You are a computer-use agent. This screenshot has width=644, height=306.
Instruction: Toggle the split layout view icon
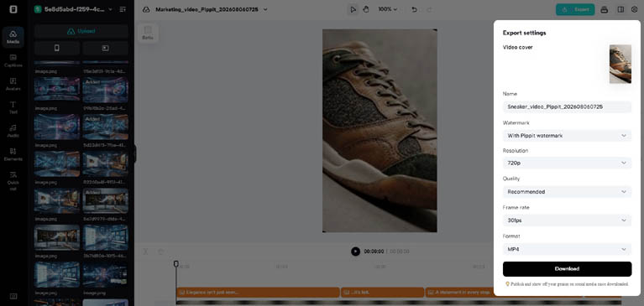click(620, 9)
